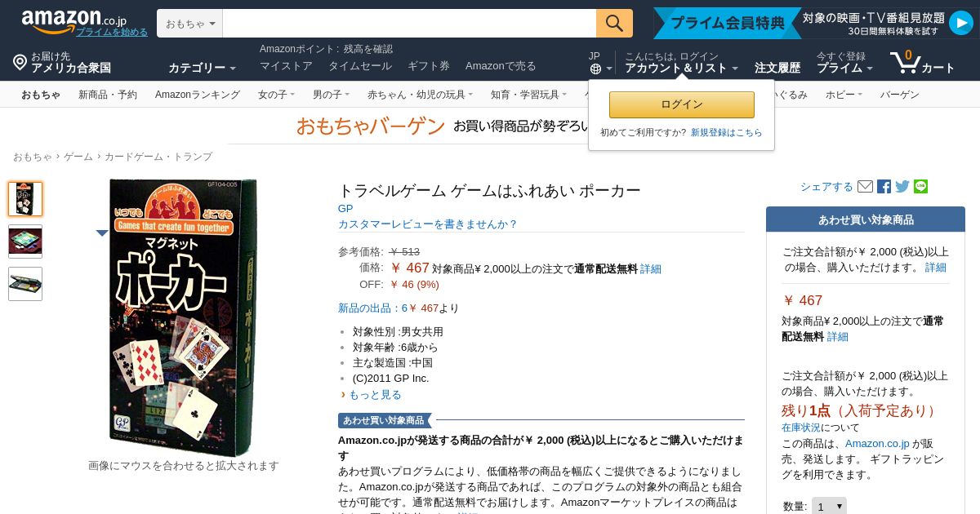980x514 pixels.
Task: Click inside the search text field
Action: (x=409, y=24)
